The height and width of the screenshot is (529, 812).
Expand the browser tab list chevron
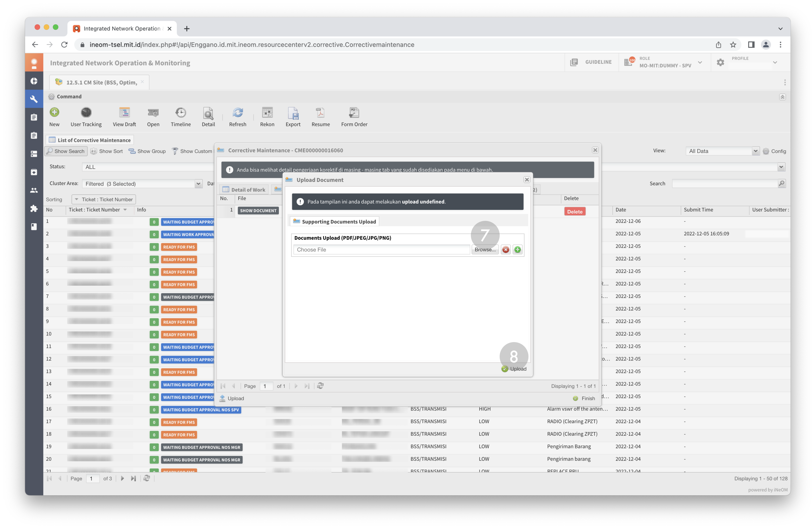[x=780, y=29]
